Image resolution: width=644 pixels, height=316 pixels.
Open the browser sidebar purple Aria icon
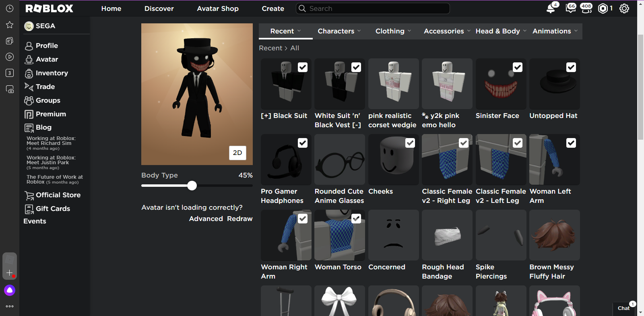point(10,290)
